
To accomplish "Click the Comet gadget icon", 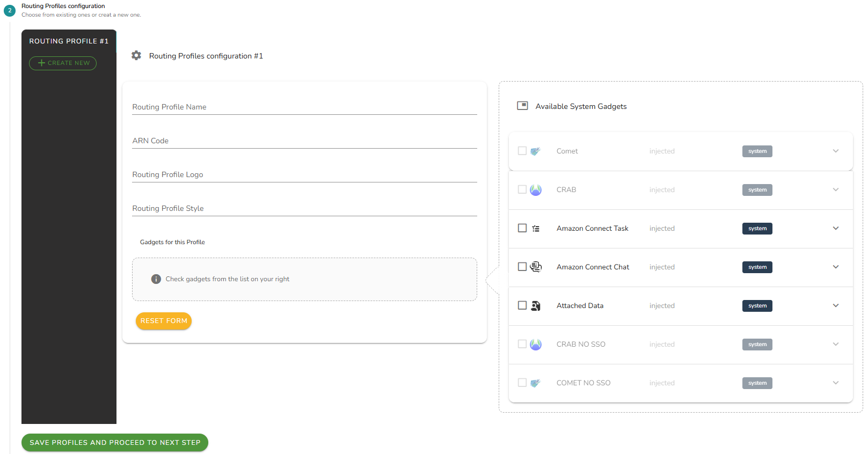I will point(535,151).
